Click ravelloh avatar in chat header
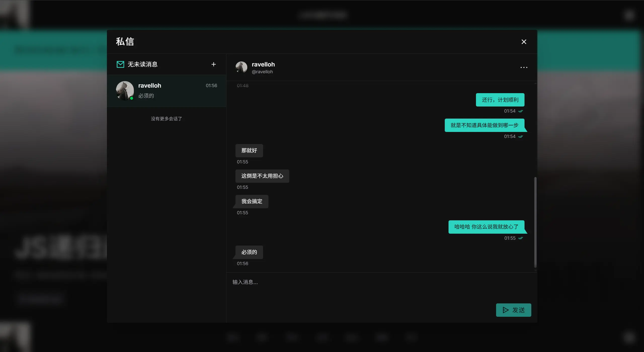 (241, 67)
